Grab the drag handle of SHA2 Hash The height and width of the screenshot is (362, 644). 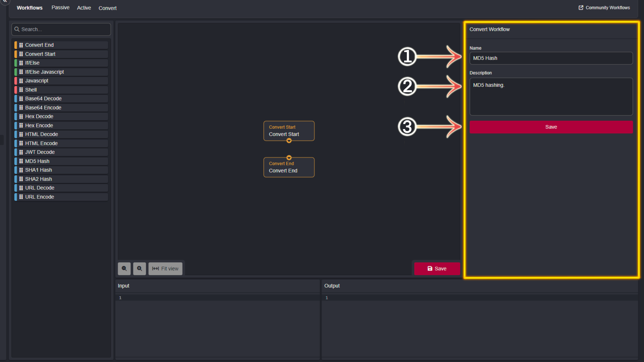[21, 179]
